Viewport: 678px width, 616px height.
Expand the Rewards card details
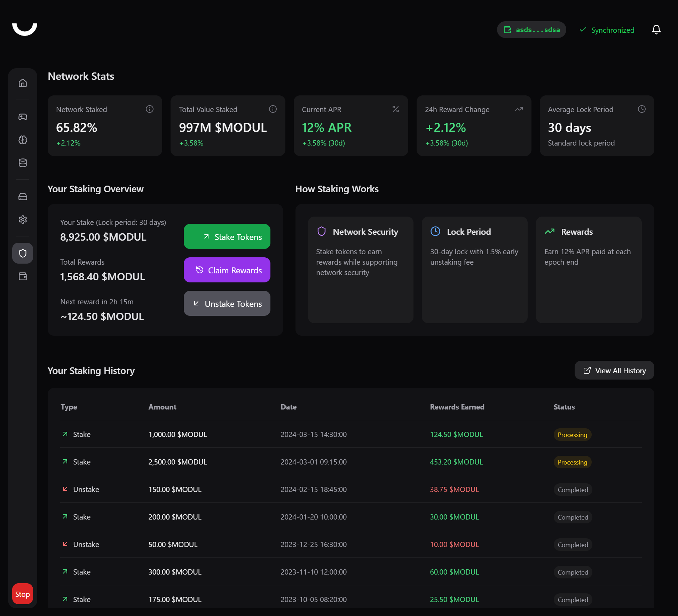(x=589, y=270)
